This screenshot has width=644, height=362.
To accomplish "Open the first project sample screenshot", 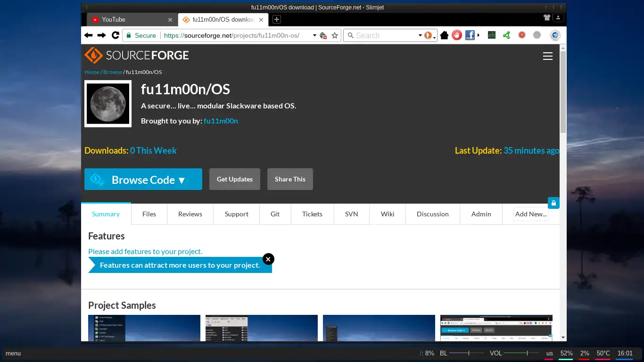I will tap(144, 328).
